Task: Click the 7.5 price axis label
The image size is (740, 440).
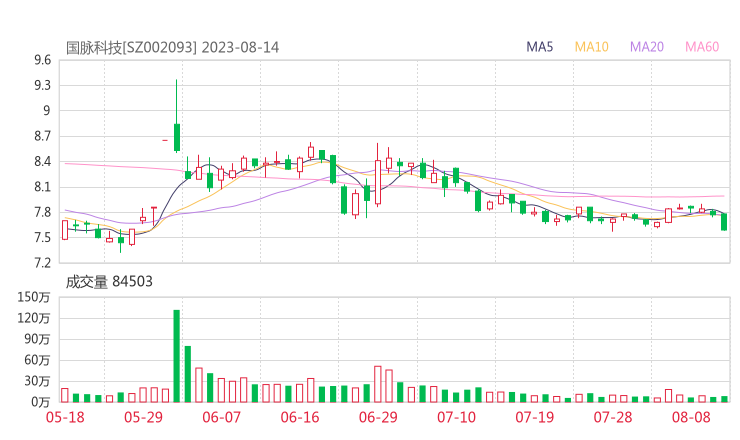Action: (x=42, y=238)
